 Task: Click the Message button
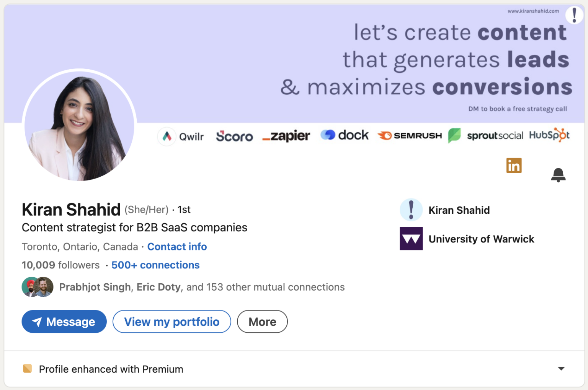click(64, 322)
